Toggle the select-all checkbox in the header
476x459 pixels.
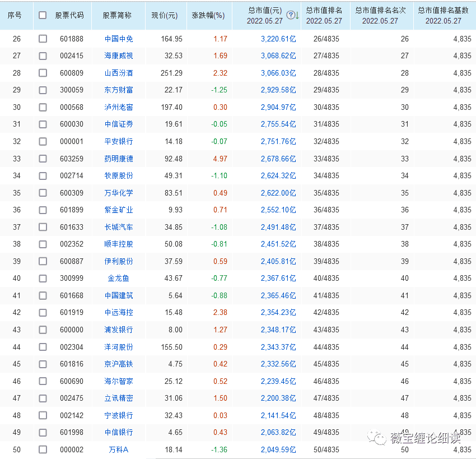click(x=43, y=15)
